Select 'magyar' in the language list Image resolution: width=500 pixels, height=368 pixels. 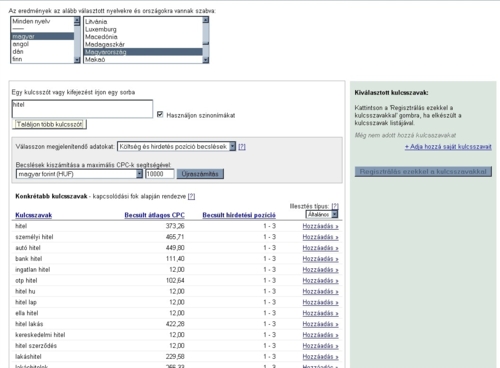tap(42, 36)
